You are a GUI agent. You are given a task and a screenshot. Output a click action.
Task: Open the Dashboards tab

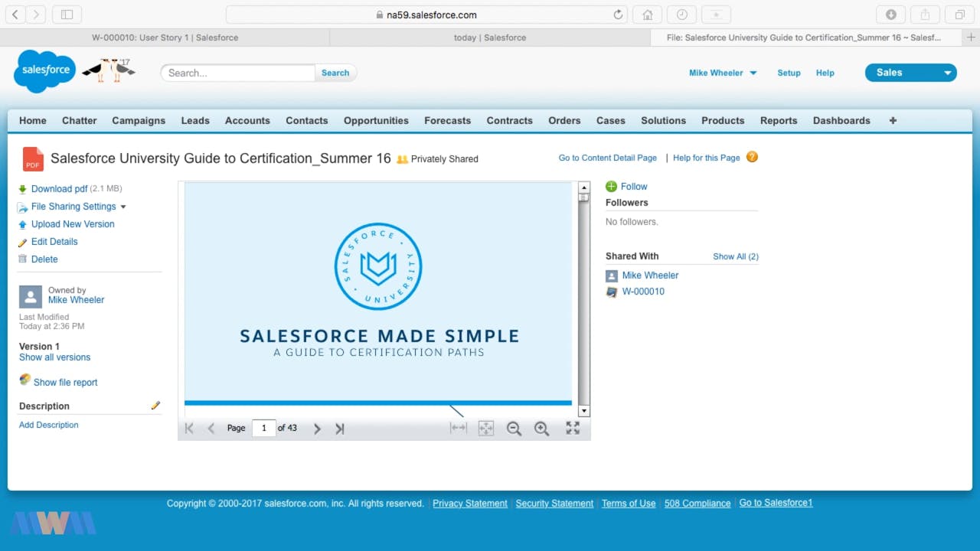pyautogui.click(x=841, y=120)
